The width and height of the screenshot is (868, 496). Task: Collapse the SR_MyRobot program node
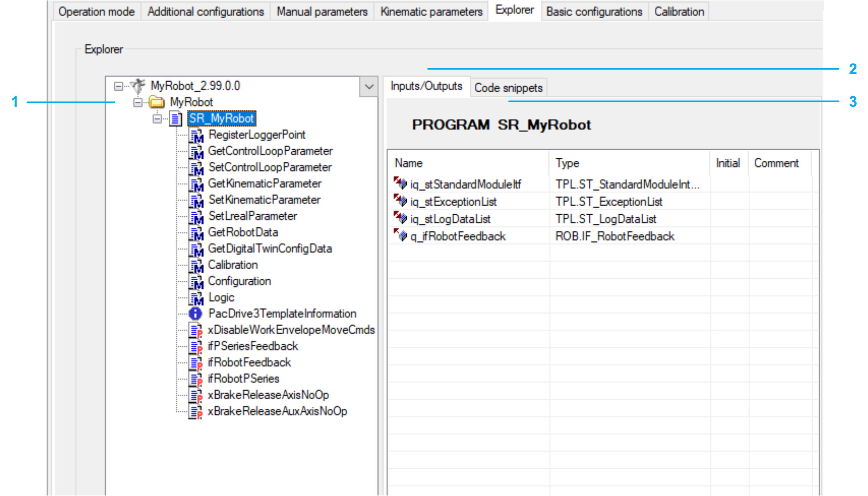157,118
